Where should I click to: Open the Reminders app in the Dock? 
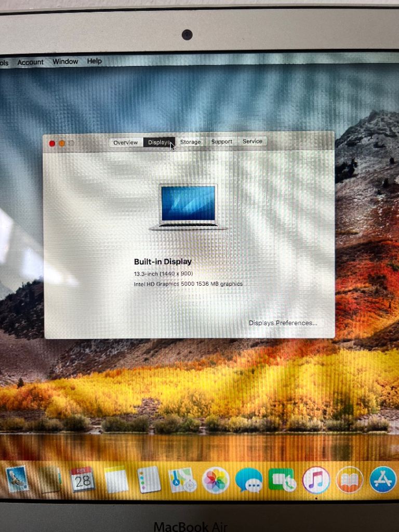(150, 480)
